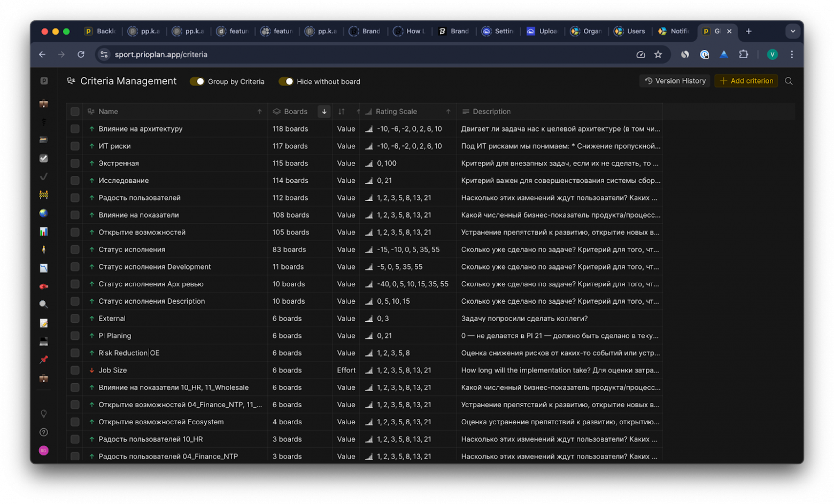The width and height of the screenshot is (834, 504).
Task: Click the Открытие возможностей Ecosystem criterion
Action: point(161,422)
